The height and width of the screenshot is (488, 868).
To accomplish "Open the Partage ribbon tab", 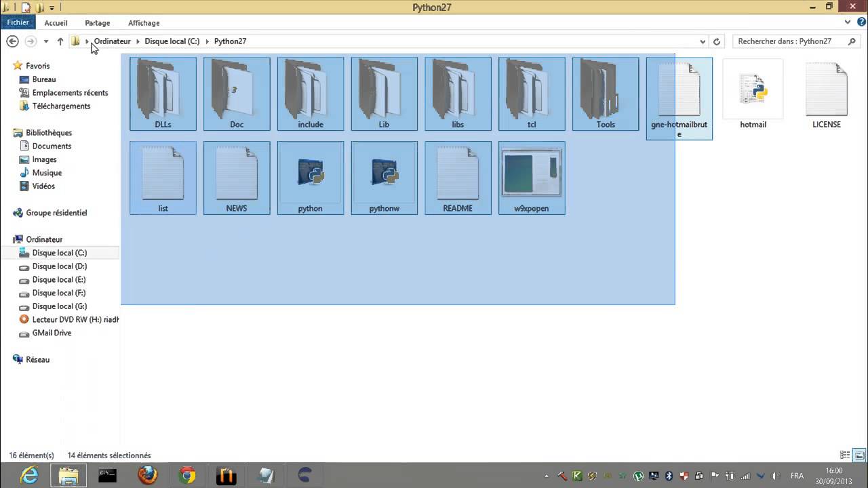I will 98,23.
